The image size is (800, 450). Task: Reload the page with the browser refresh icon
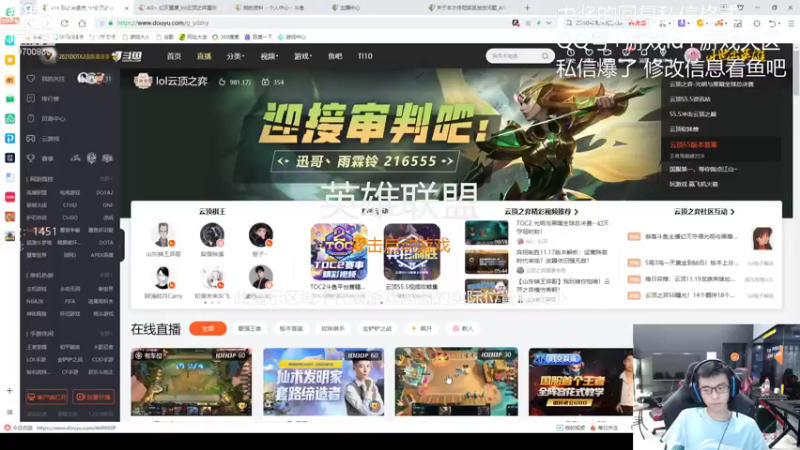pos(64,23)
